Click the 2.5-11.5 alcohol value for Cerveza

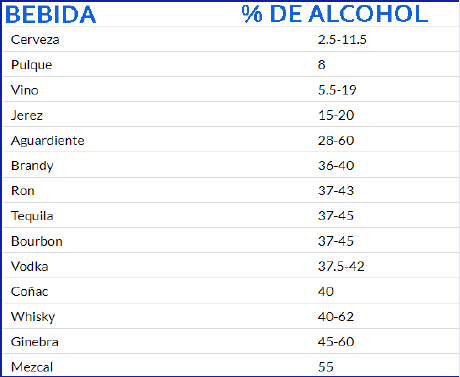pos(342,40)
